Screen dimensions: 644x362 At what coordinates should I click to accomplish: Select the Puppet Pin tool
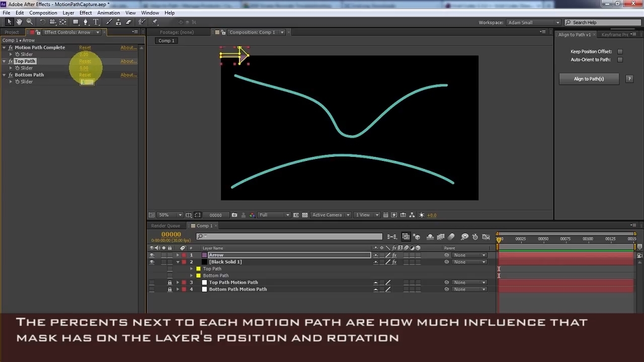tap(155, 22)
